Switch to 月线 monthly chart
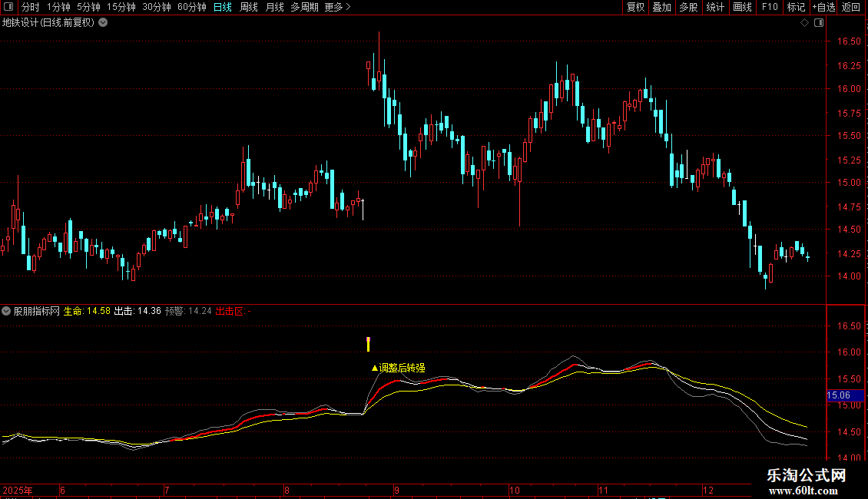868x499 pixels. [274, 7]
